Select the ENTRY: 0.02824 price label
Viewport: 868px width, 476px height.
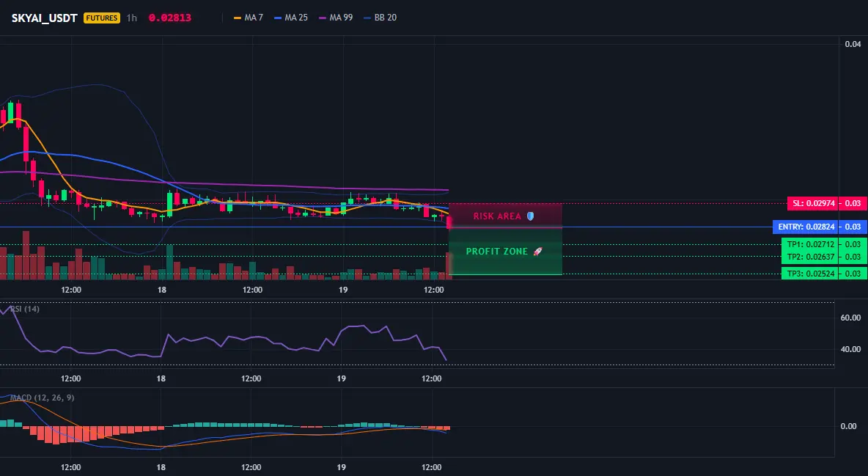[806, 227]
